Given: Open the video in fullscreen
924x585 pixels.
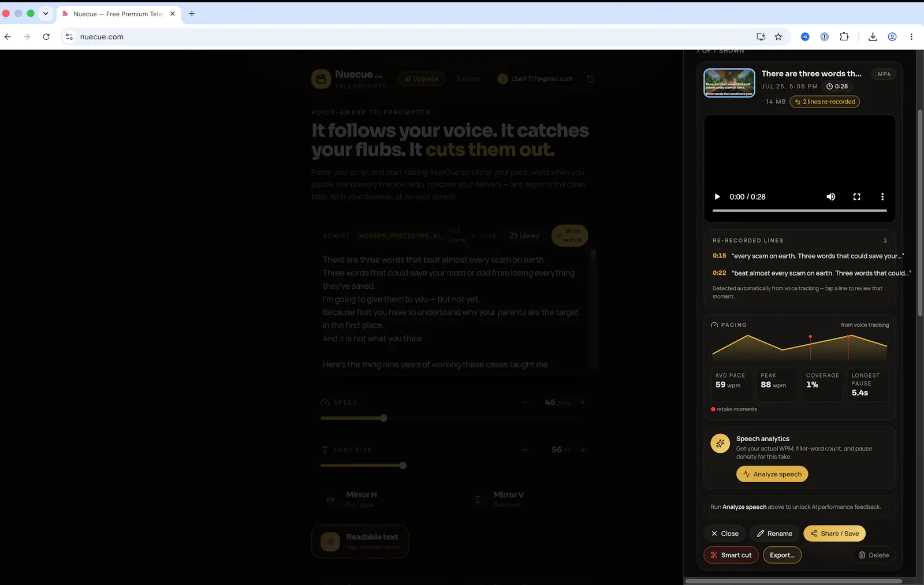Looking at the screenshot, I should tap(857, 197).
